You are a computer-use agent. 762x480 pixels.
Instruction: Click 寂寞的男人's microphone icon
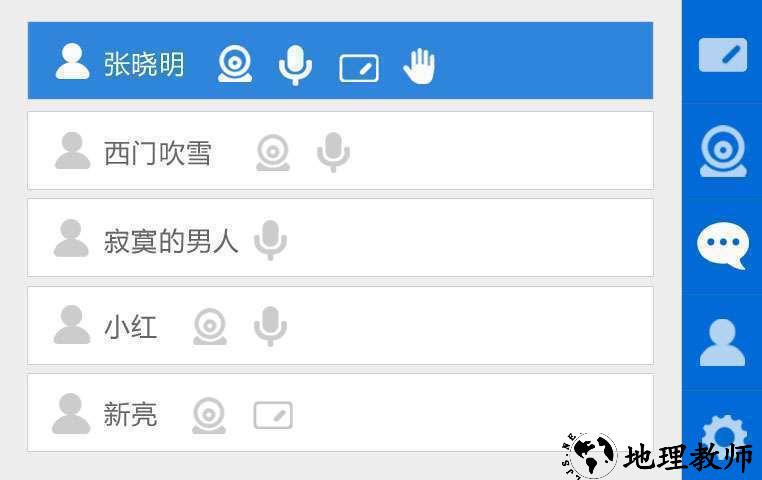271,240
